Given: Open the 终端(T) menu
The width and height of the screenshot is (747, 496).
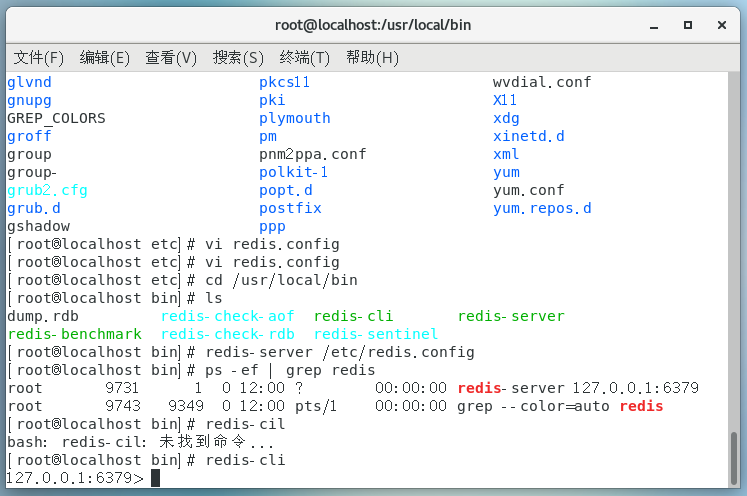Looking at the screenshot, I should [304, 58].
